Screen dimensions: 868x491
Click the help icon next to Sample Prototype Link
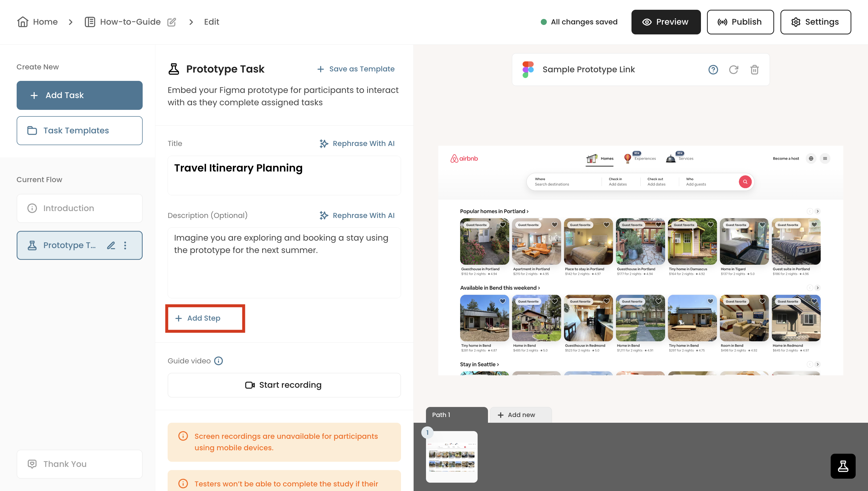click(x=713, y=69)
